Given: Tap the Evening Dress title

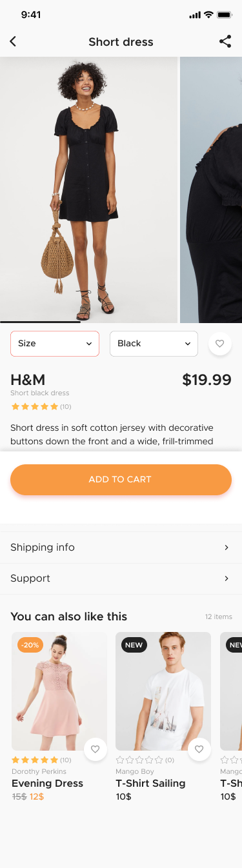Looking at the screenshot, I should coord(47,784).
